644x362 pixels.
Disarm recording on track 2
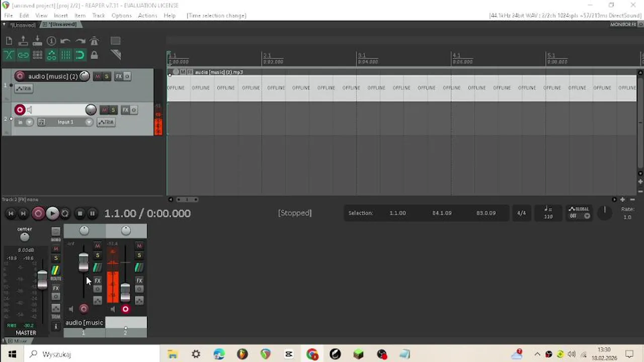20,110
